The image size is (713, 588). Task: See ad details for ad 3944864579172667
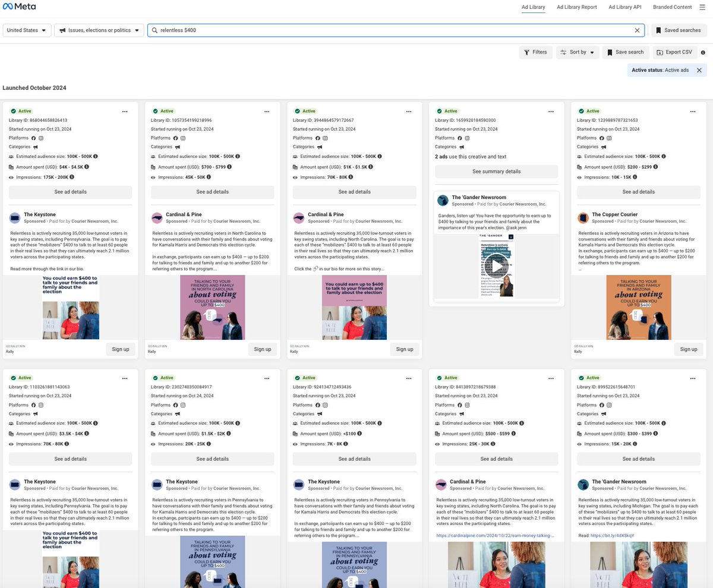355,192
